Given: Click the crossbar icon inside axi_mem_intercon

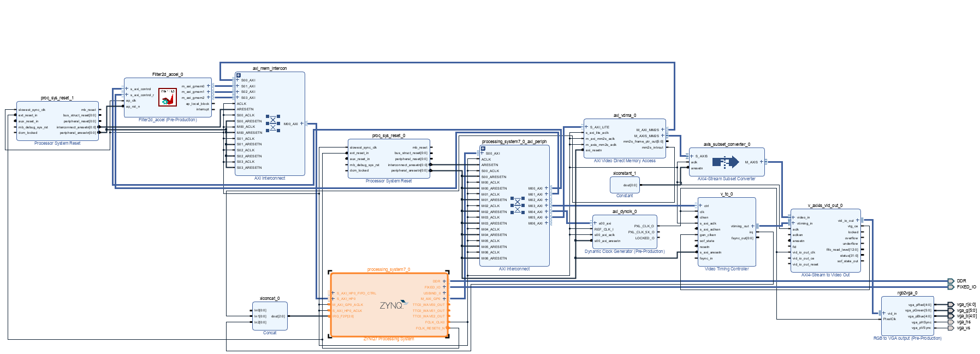Looking at the screenshot, I should click(272, 123).
